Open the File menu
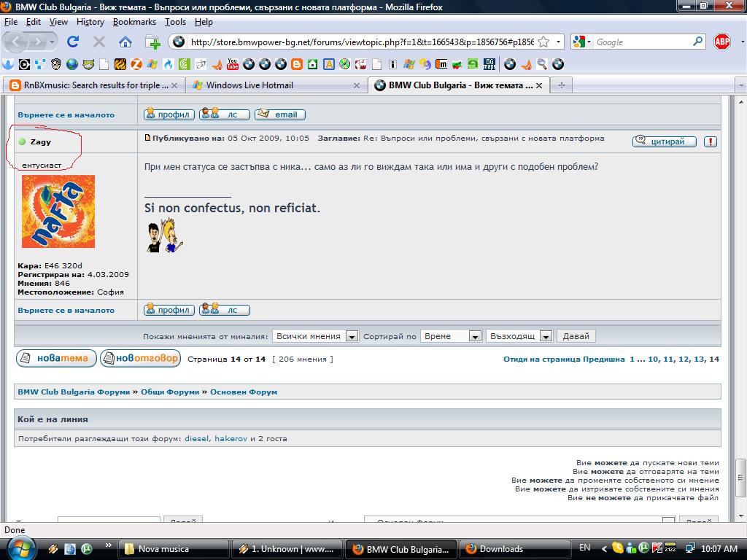This screenshot has height=560, width=747. click(x=10, y=22)
